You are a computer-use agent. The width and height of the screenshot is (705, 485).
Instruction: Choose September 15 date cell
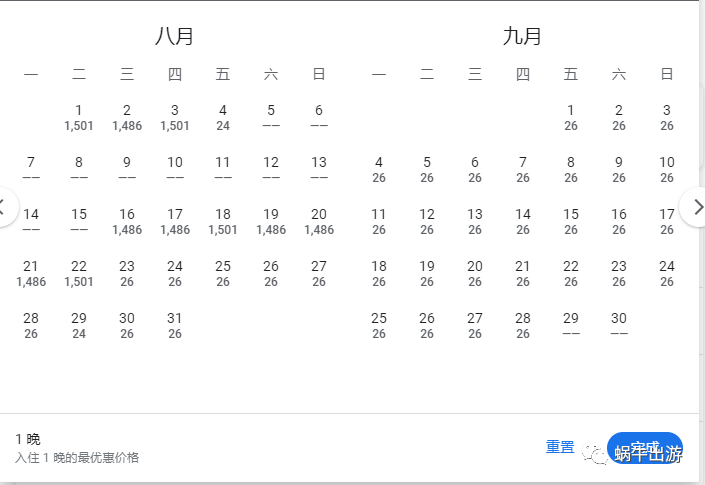571,222
